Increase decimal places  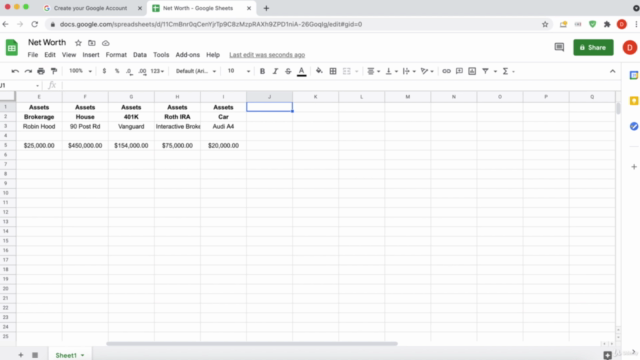coord(142,71)
